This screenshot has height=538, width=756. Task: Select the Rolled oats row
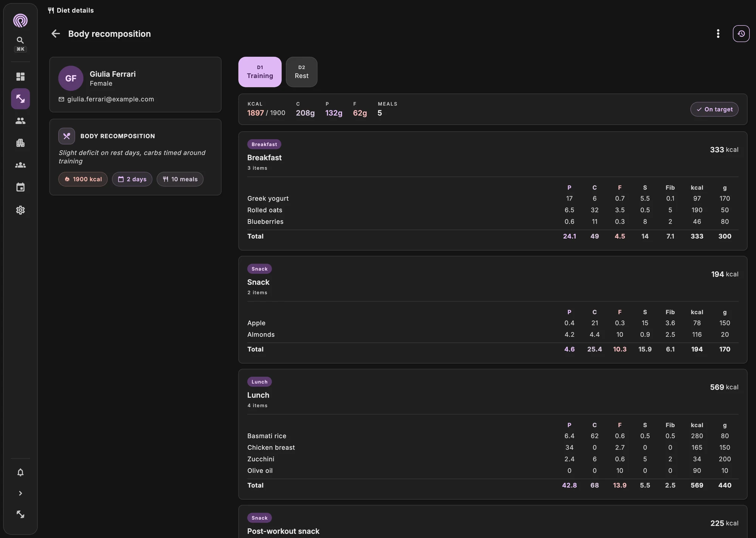(493, 210)
